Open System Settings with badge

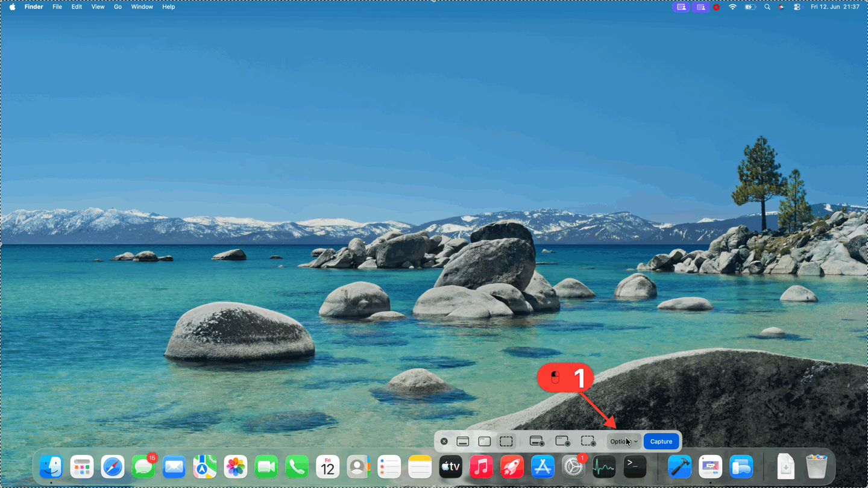(574, 467)
